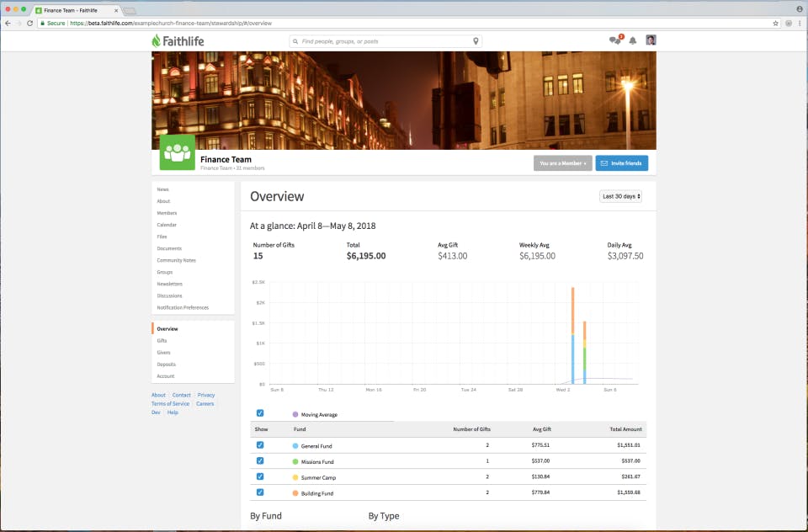The height and width of the screenshot is (532, 808).
Task: Open News in the sidebar
Action: 162,189
